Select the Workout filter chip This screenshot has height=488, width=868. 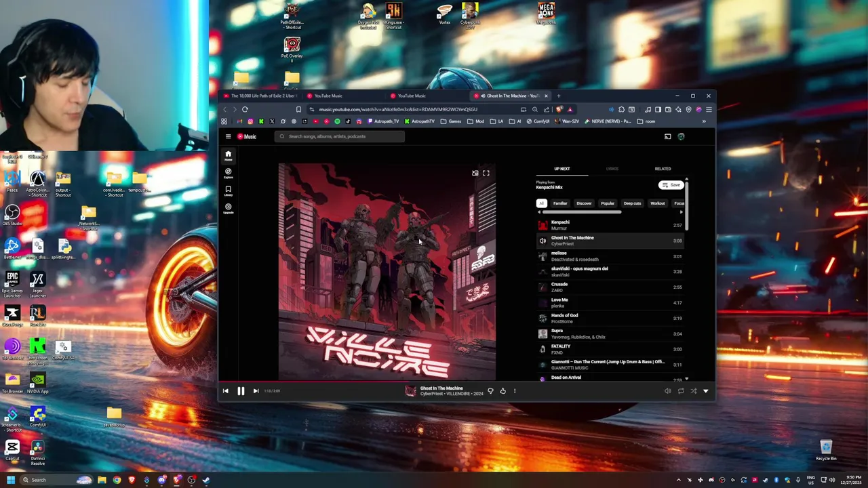pyautogui.click(x=658, y=203)
